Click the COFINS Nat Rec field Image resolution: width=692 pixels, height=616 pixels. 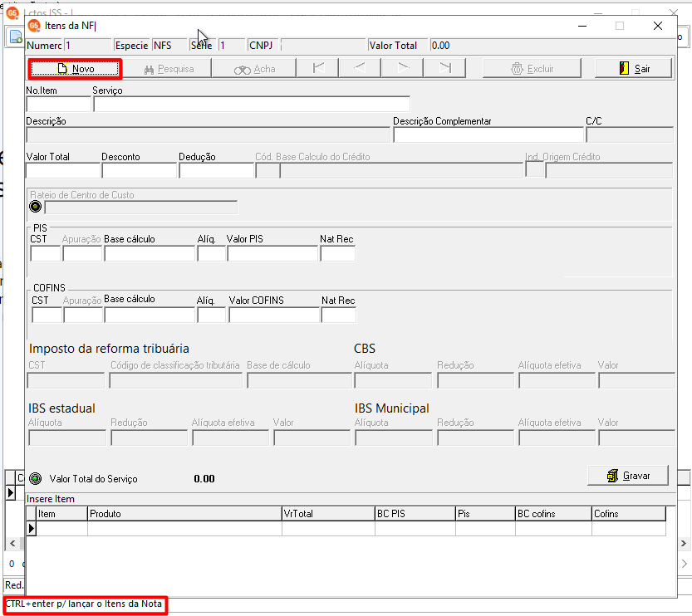(338, 315)
